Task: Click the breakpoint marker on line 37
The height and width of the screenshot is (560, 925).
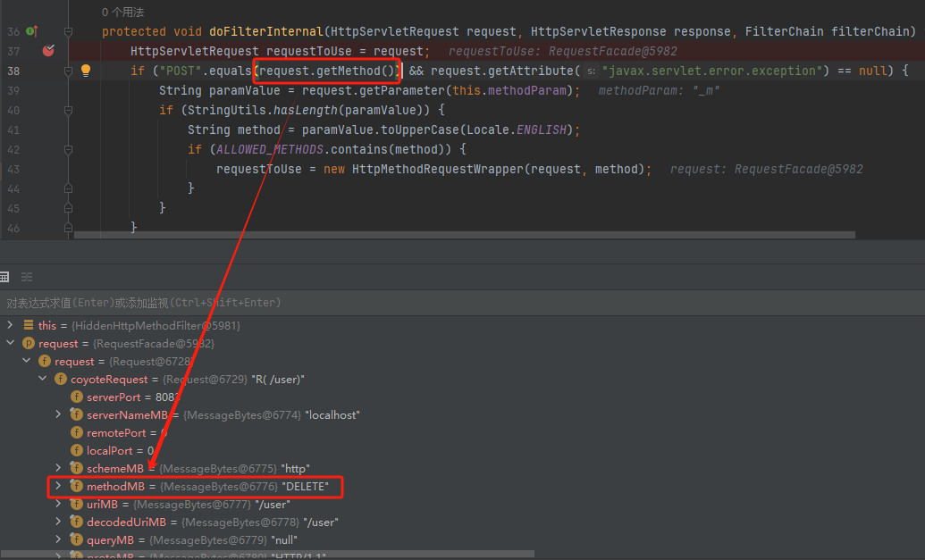Action: [48, 51]
